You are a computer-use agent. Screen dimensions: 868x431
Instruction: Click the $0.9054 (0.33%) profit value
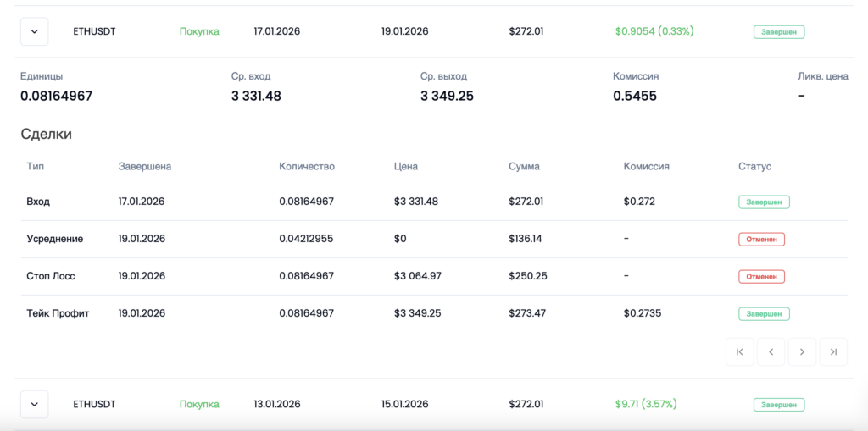(654, 32)
